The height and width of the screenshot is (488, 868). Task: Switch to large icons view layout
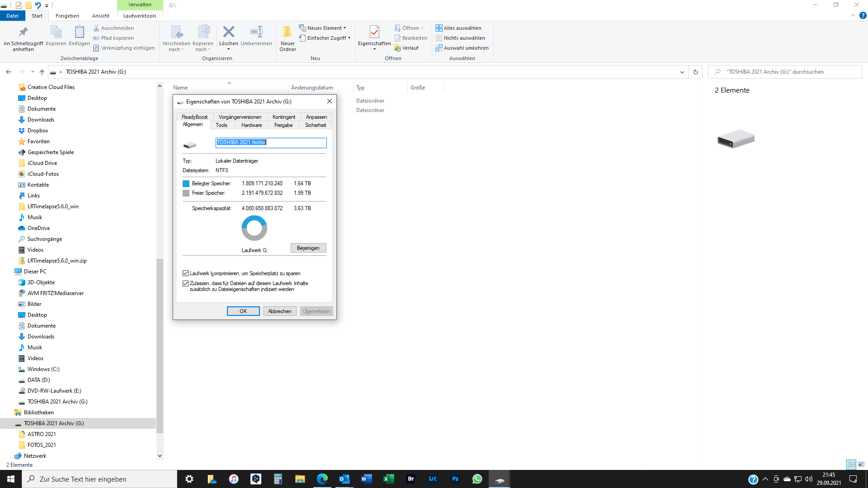[861, 465]
